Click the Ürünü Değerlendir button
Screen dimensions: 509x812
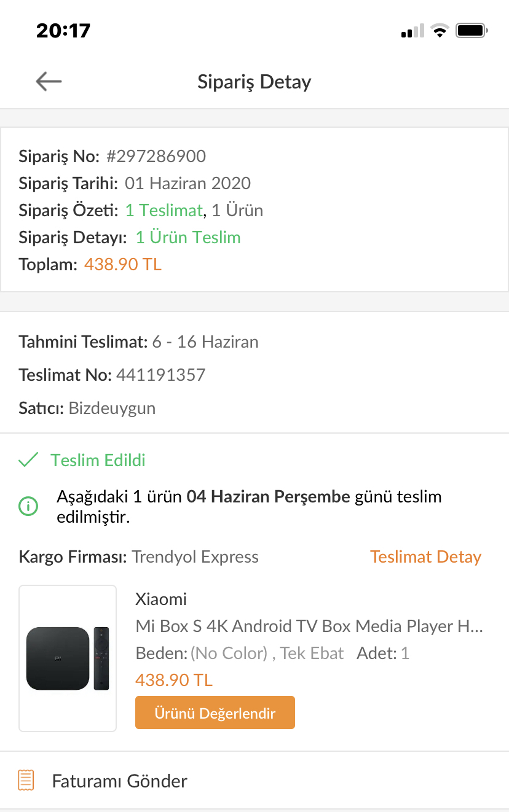click(215, 712)
